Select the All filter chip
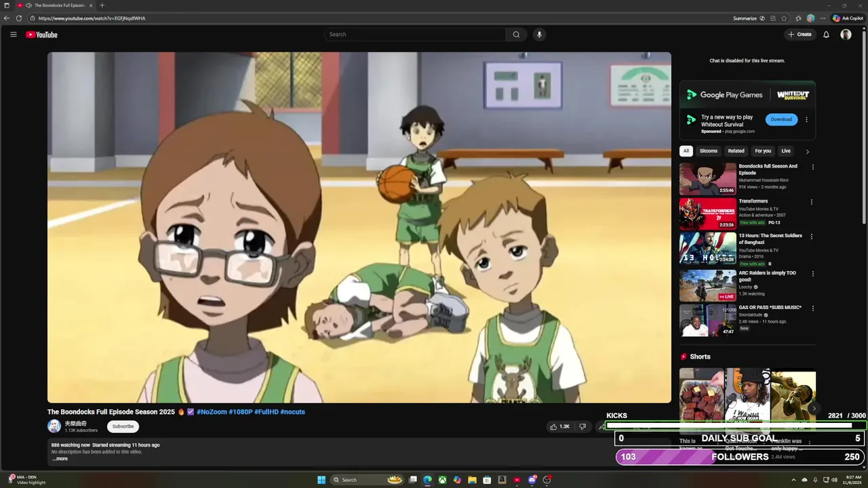The width and height of the screenshot is (868, 488). [x=686, y=151]
